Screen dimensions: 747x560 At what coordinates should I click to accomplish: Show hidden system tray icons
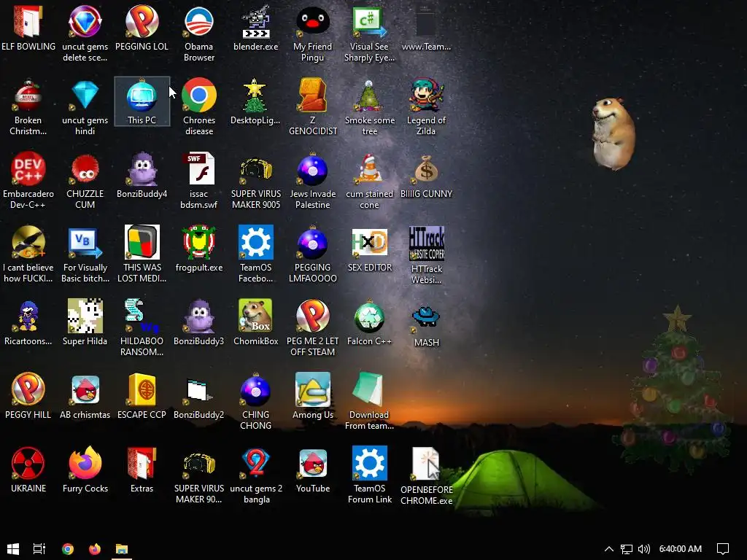(x=609, y=548)
